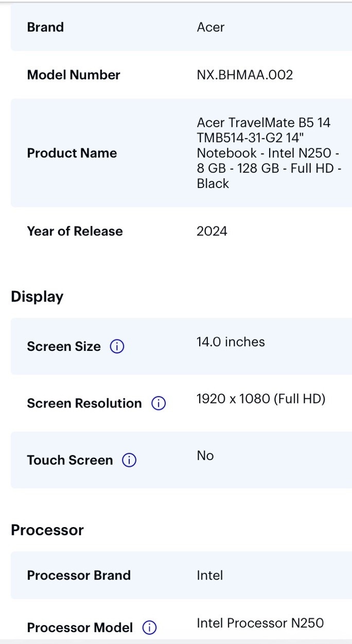This screenshot has width=352, height=644.
Task: Click the Brand row label
Action: [45, 27]
